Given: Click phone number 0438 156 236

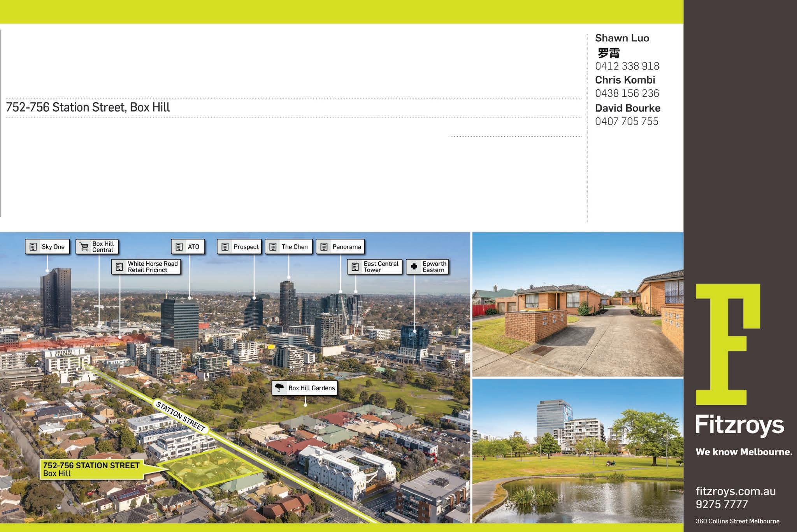Looking at the screenshot, I should 627,93.
